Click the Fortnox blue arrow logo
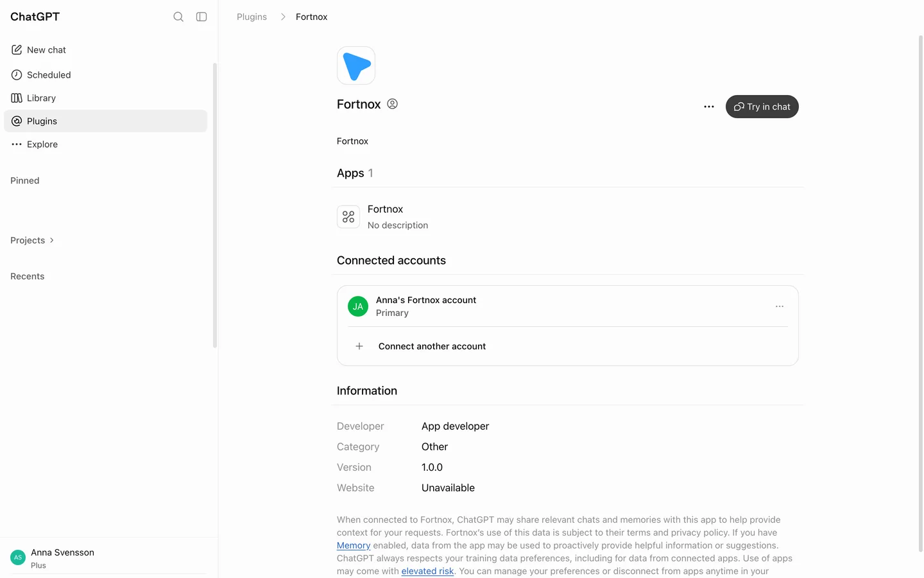The width and height of the screenshot is (924, 578). pos(356,66)
